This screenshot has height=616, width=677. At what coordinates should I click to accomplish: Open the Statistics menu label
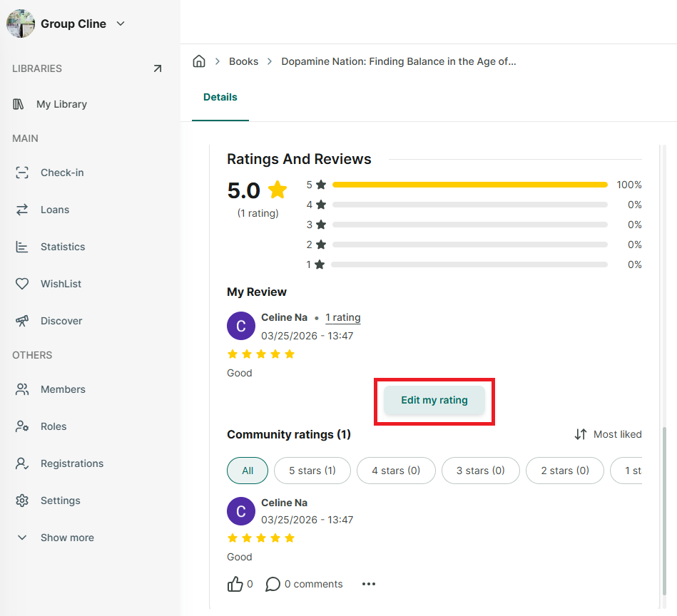point(63,247)
